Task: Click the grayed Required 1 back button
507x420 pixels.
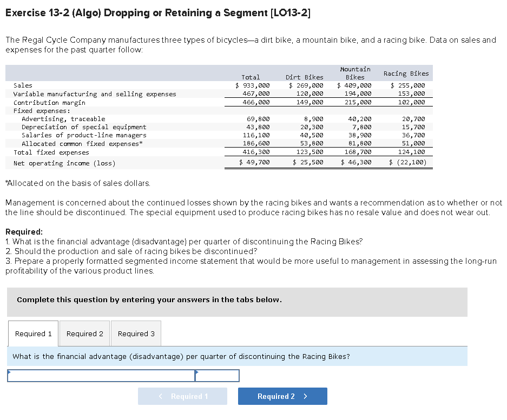Action: pyautogui.click(x=182, y=396)
